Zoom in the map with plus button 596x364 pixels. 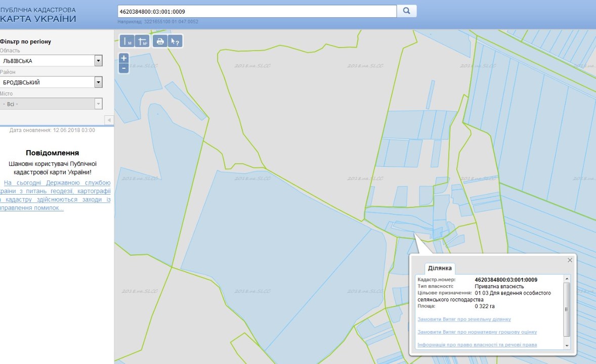[x=124, y=58]
